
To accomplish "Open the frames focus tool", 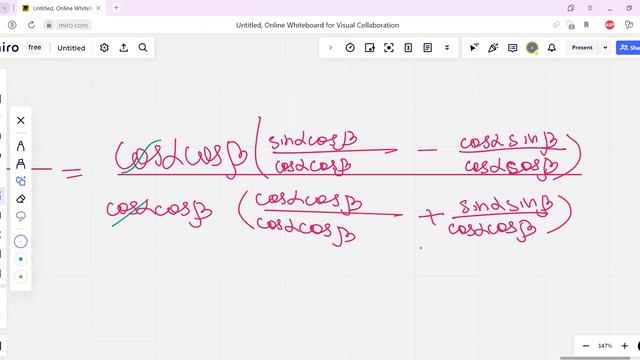I will pyautogui.click(x=389, y=48).
